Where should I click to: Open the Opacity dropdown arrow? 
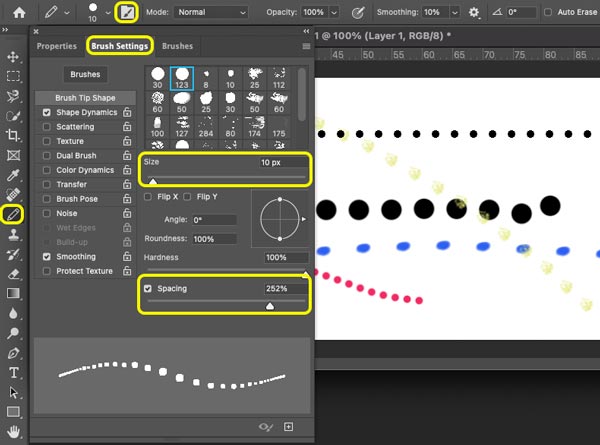click(334, 13)
